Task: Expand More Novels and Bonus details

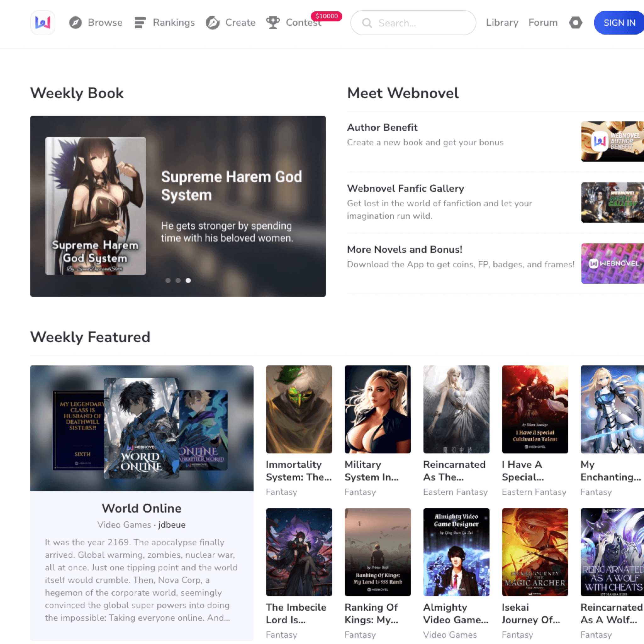Action: 404,249
